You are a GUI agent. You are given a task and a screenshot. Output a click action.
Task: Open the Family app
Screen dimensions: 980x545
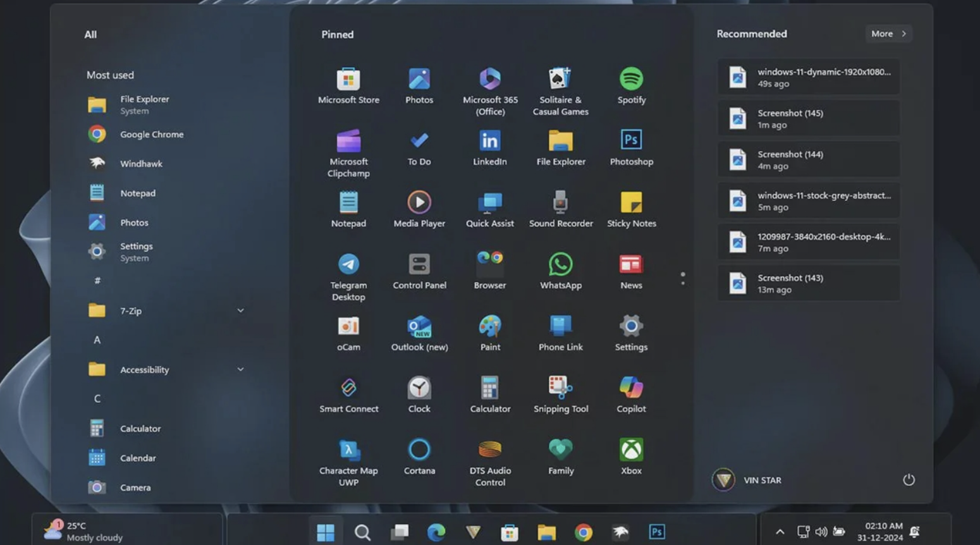coord(561,456)
